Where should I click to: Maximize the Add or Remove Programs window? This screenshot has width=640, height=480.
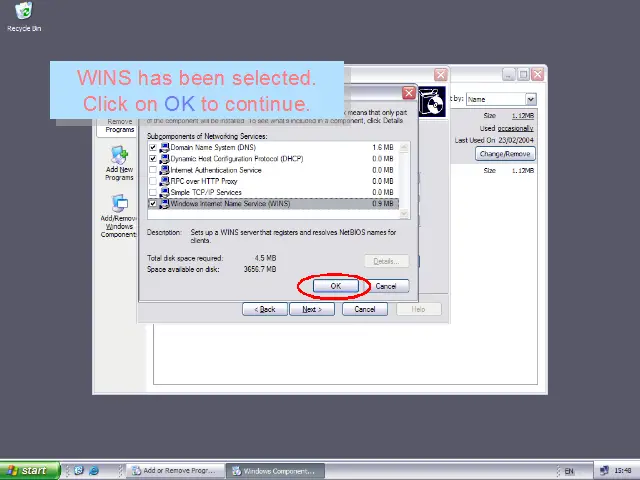point(523,75)
